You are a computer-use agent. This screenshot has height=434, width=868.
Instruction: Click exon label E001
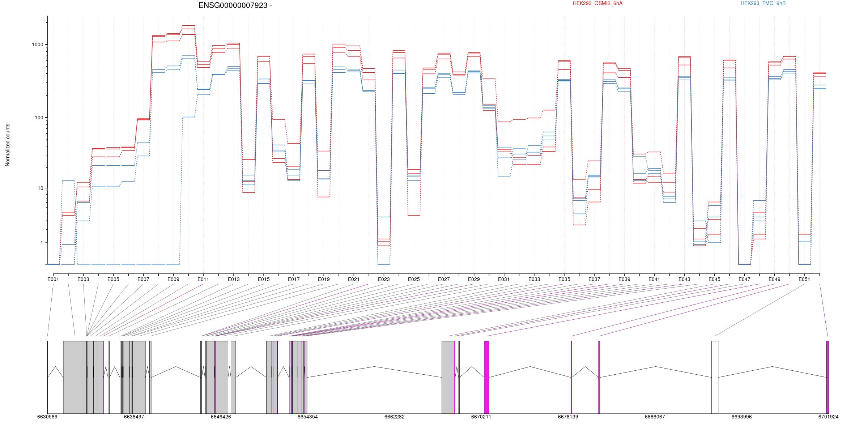53,279
